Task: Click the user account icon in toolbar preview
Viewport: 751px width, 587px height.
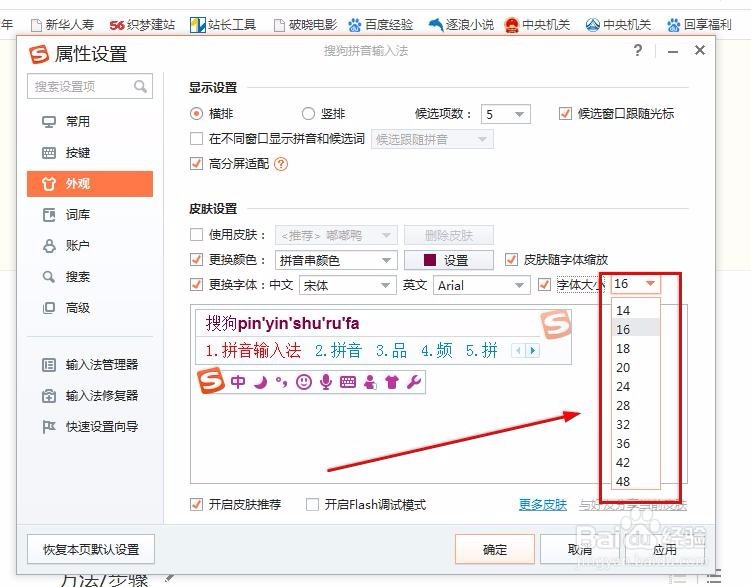Action: click(x=370, y=382)
